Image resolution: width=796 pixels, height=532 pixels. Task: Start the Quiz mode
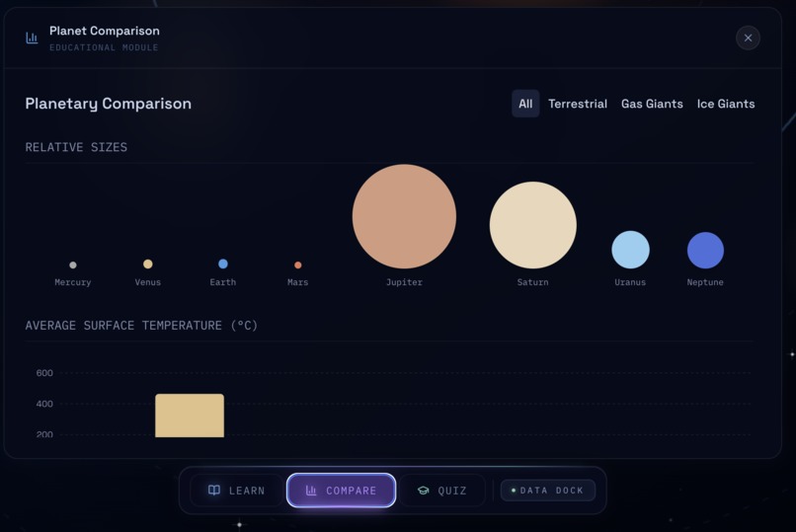click(x=441, y=491)
